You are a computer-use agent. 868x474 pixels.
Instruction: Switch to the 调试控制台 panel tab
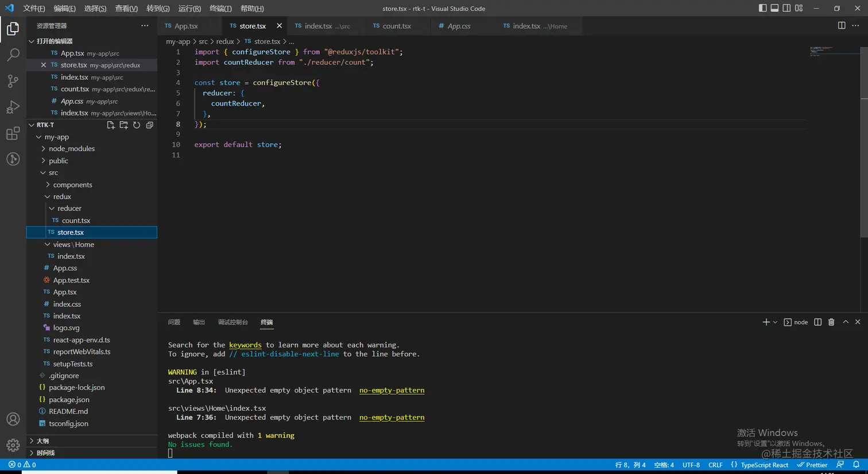point(233,322)
